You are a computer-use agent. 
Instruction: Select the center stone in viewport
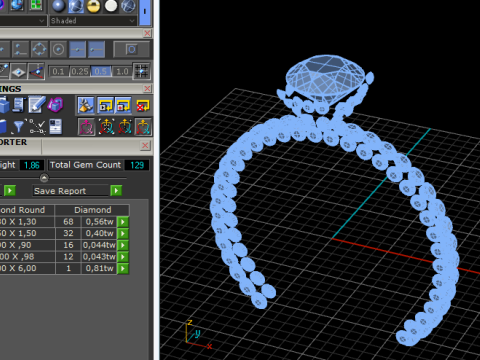[325, 78]
